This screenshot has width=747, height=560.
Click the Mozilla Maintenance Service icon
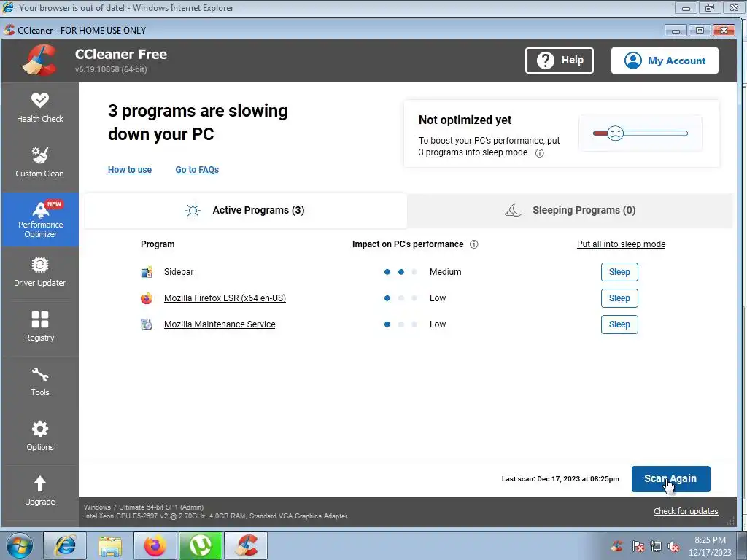[x=146, y=324]
